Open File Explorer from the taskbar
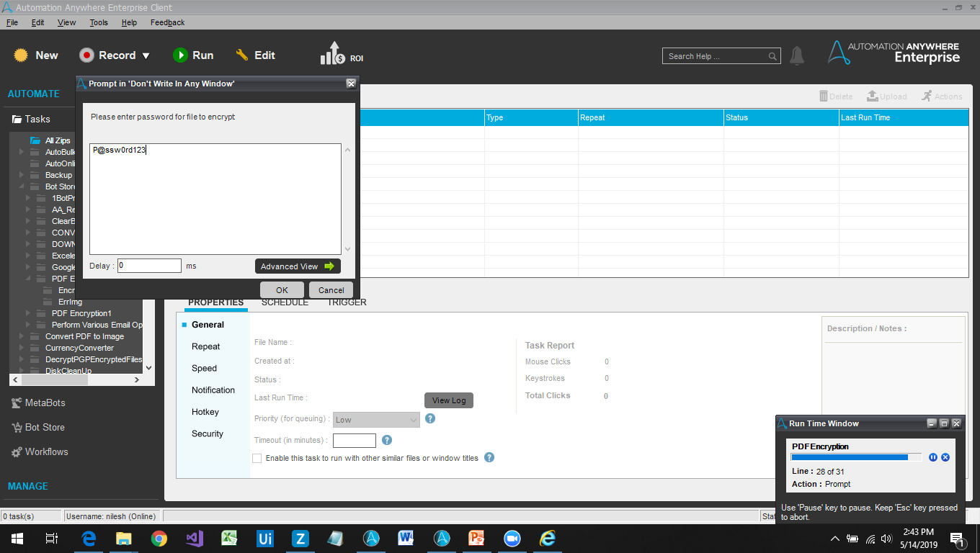Viewport: 980px width, 553px height. pos(124,538)
